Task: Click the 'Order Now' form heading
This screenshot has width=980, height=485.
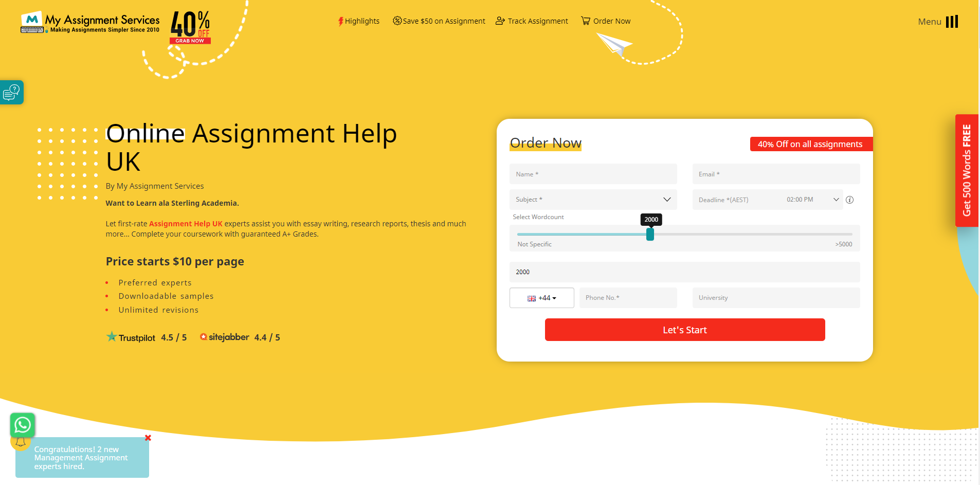Action: (x=546, y=142)
